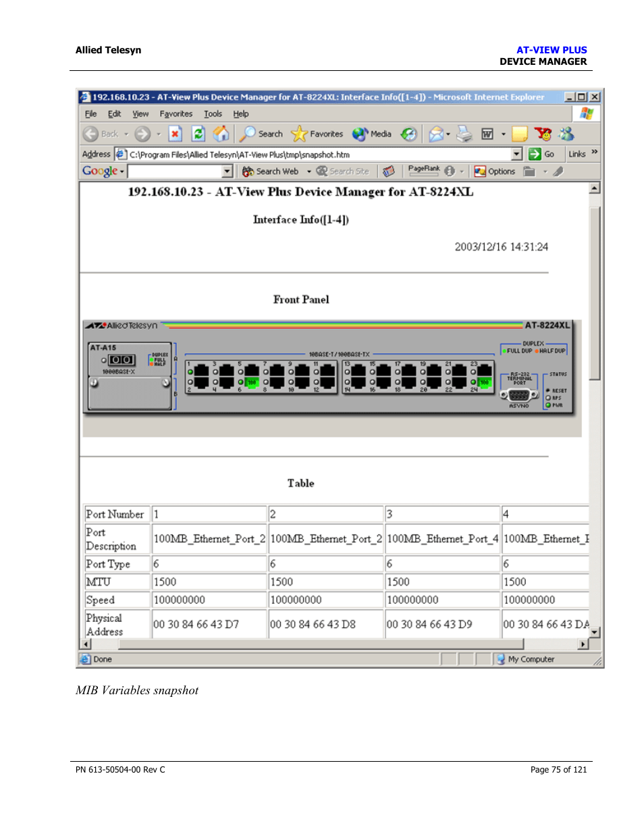Viewport: 644px width, 834px height.
Task: Go to the Home page icon
Action: 221,134
